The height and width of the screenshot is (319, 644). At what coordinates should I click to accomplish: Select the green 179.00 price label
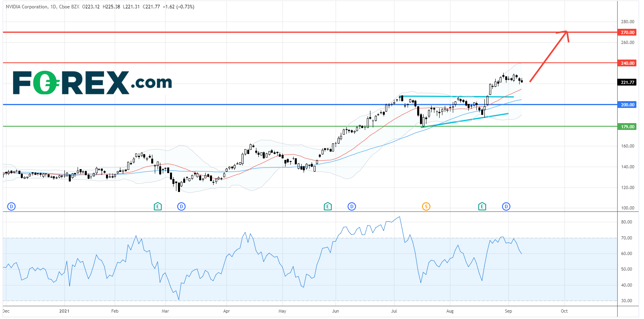627,127
